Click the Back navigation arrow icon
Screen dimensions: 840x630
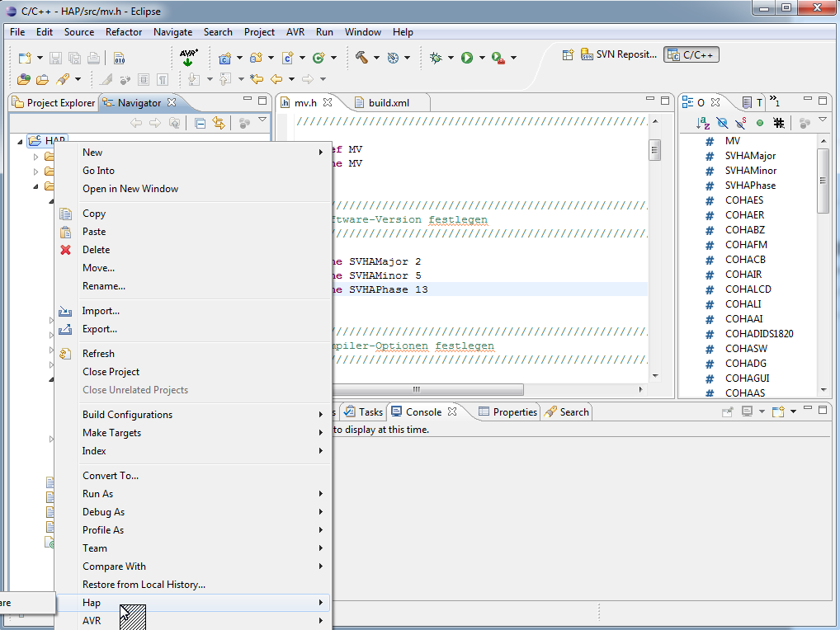click(276, 79)
